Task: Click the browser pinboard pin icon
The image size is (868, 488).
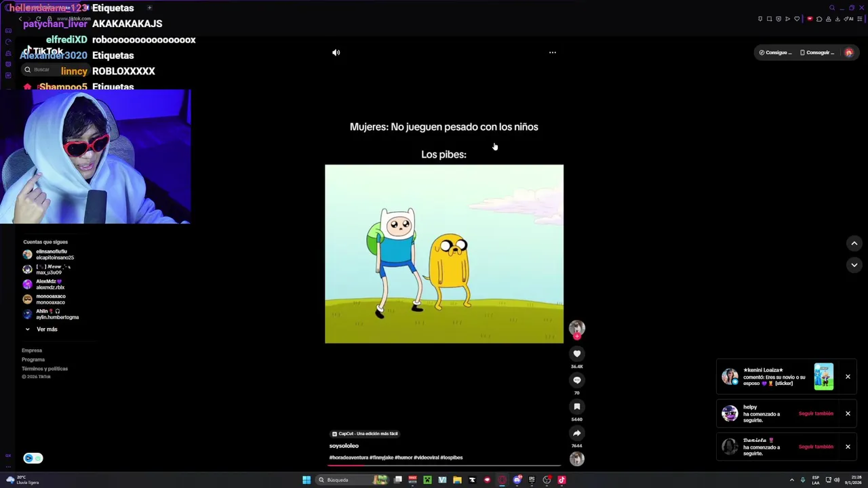Action: (x=760, y=18)
